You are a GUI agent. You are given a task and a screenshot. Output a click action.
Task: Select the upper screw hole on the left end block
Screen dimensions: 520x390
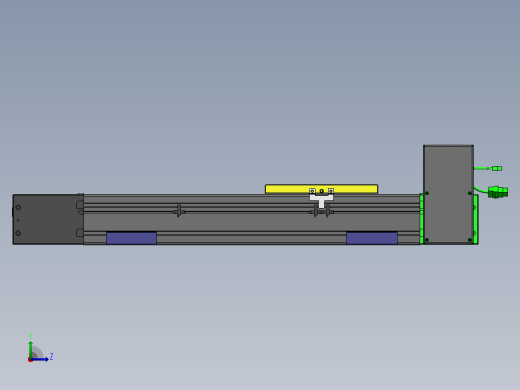coord(18,207)
